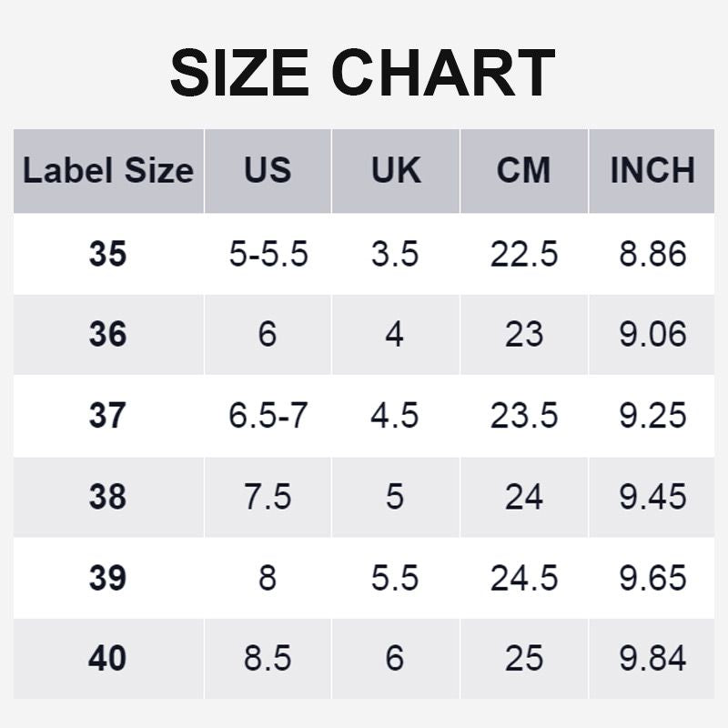Click the UK size 4.5 cell
Viewport: 728px width, 728px height.
click(395, 416)
